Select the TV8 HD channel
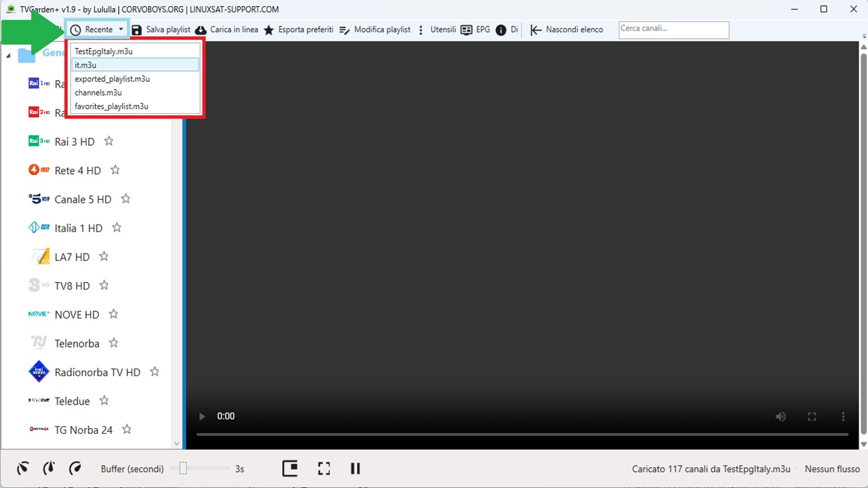 (72, 285)
